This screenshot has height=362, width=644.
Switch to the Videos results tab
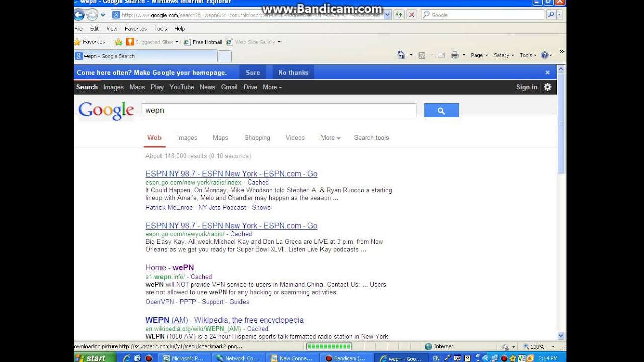[x=295, y=138]
